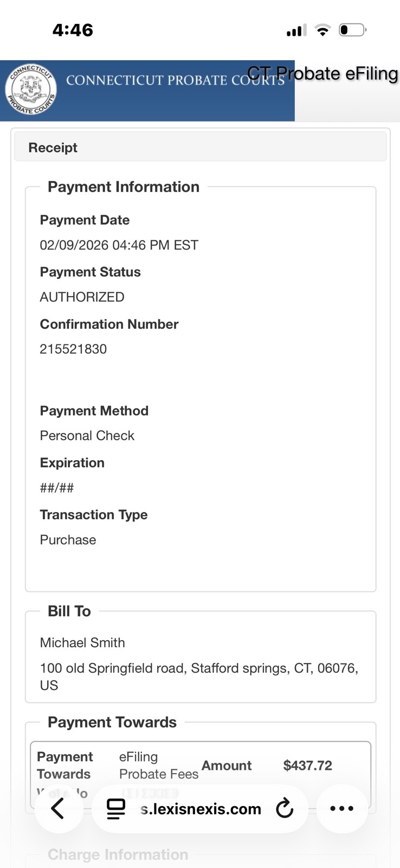The image size is (400, 868).
Task: Click the payment date value text
Action: click(x=119, y=245)
